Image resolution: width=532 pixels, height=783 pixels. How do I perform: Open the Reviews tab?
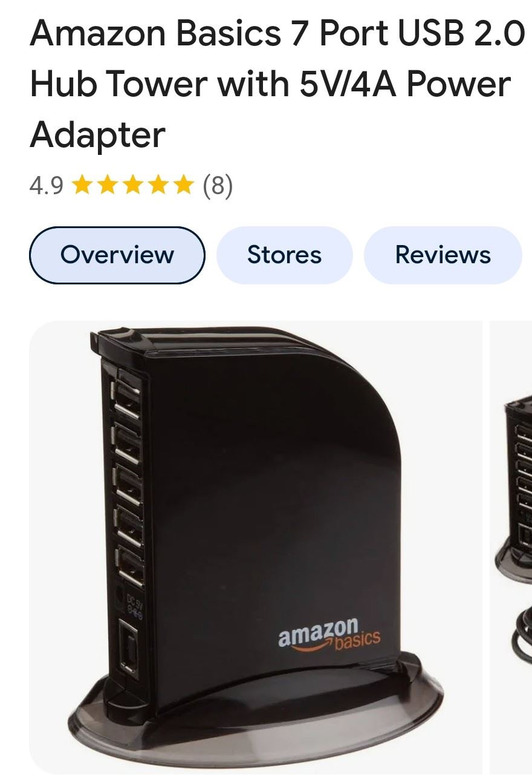(443, 255)
